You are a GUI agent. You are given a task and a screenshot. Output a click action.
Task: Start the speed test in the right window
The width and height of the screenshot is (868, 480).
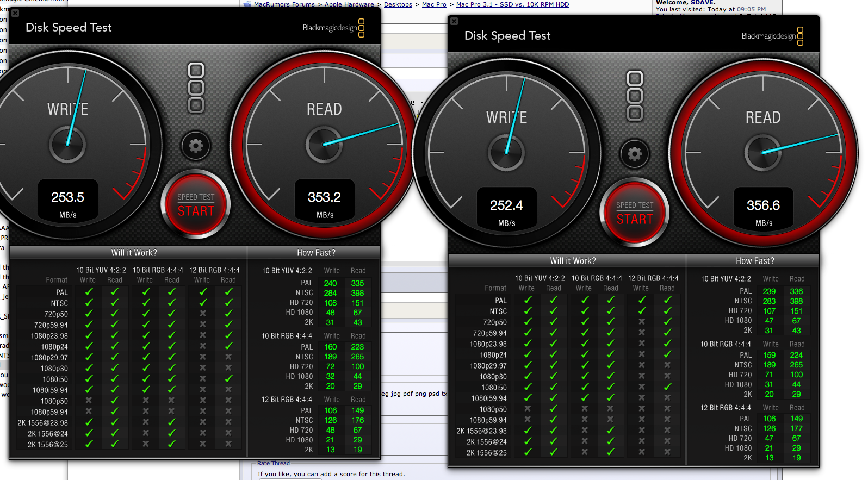click(x=635, y=213)
